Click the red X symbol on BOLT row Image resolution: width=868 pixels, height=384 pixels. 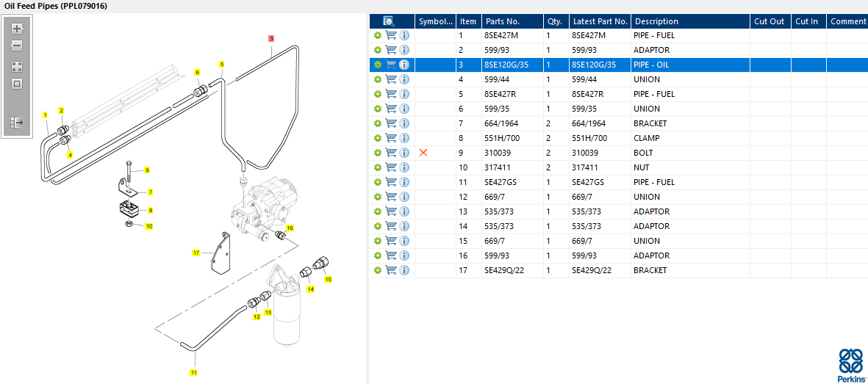click(423, 153)
